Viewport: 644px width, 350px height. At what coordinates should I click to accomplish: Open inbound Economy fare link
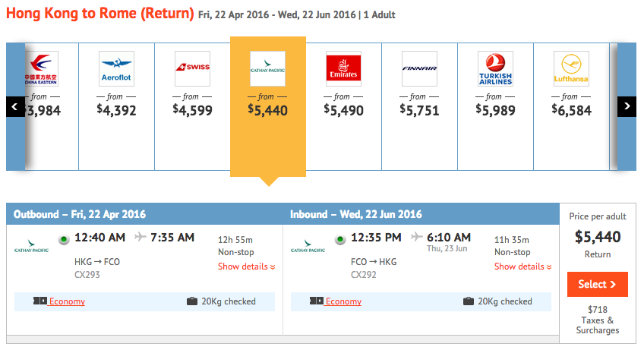343,301
